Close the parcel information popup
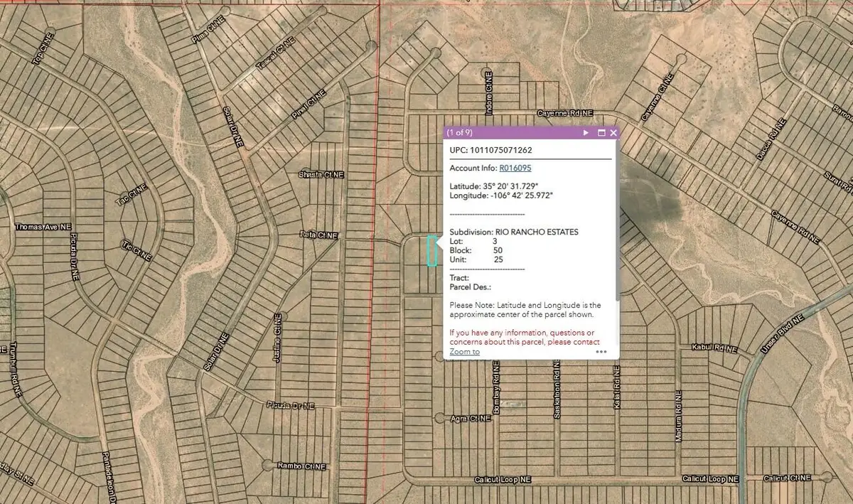The width and height of the screenshot is (853, 504). click(x=613, y=132)
